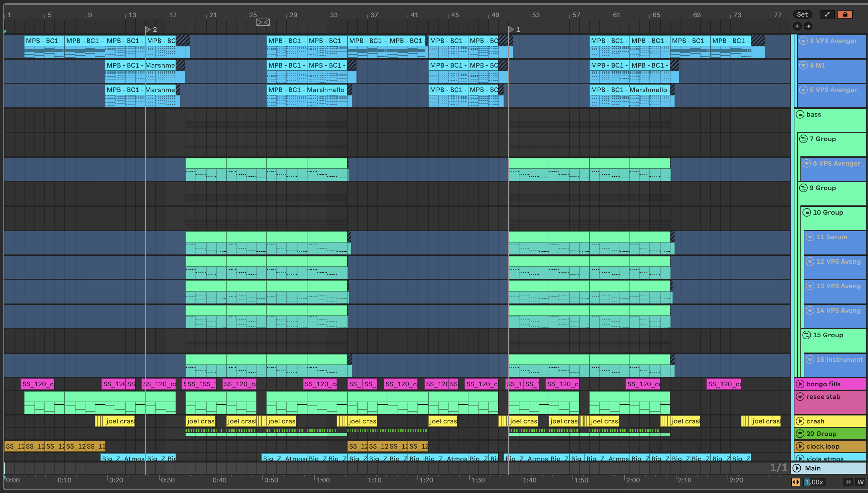Click the resee stab track fold icon
The height and width of the screenshot is (493, 868).
pyautogui.click(x=800, y=397)
